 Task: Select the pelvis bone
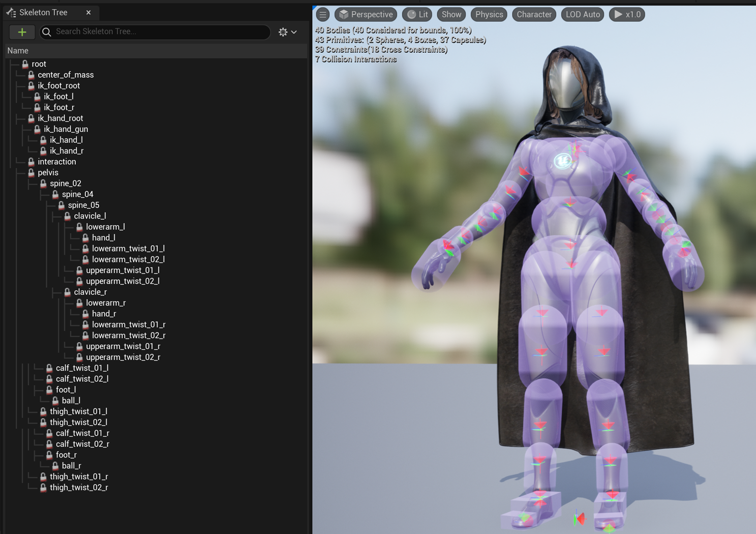[48, 172]
